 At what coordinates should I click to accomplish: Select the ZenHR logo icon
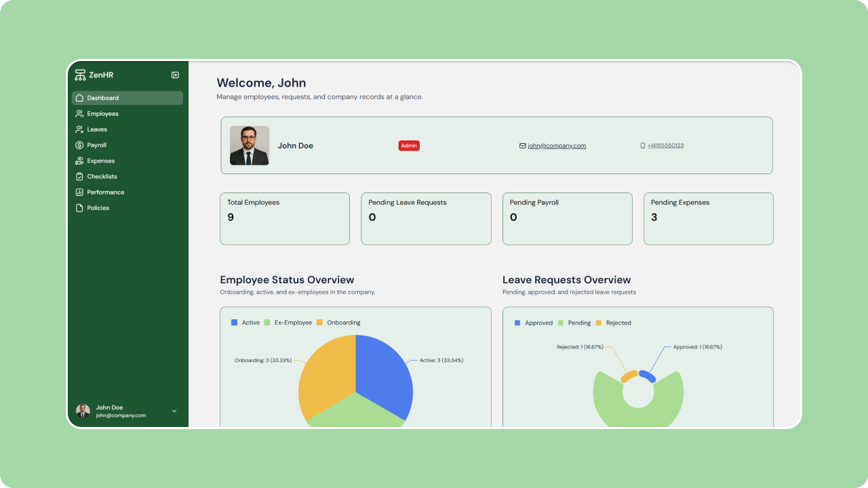click(80, 75)
